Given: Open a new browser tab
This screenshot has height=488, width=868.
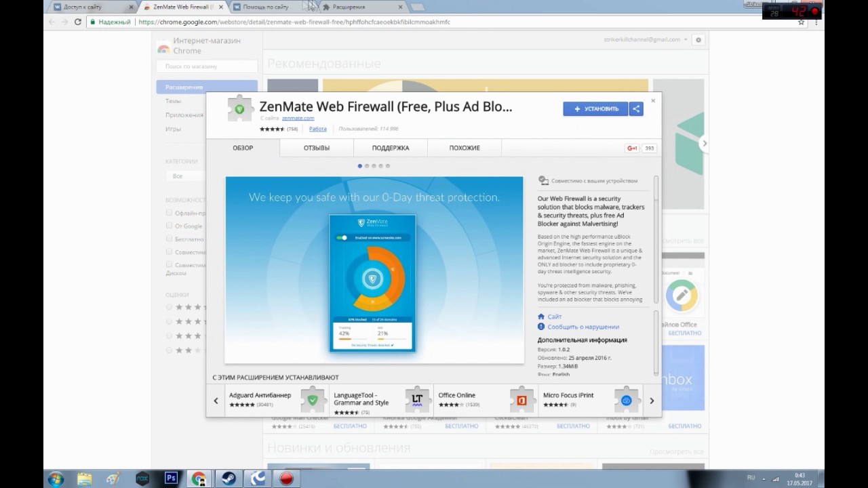Looking at the screenshot, I should tap(417, 7).
